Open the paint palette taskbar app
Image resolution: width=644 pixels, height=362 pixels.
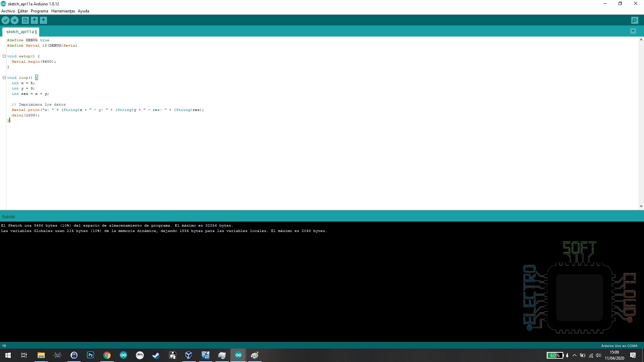tap(255, 355)
